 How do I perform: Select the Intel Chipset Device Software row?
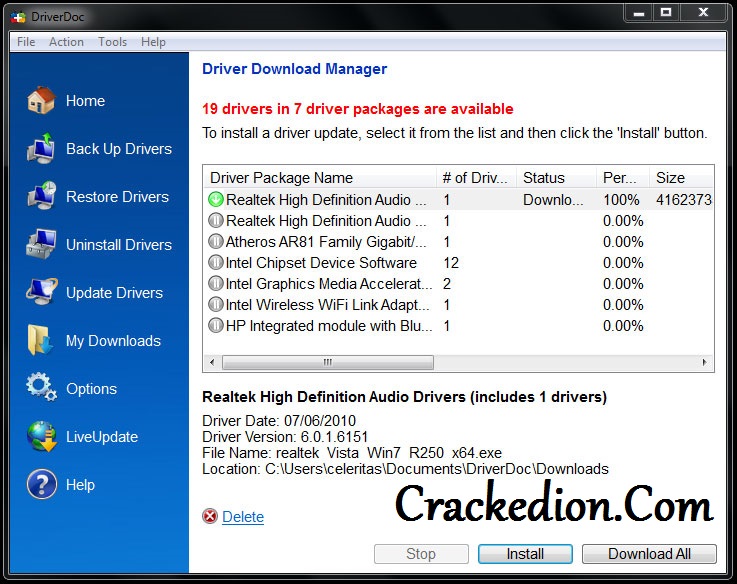[458, 262]
